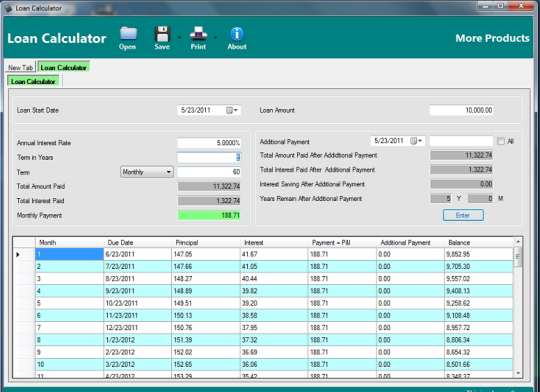Enable the All checkbox for additional payments
Screen dimensions: 540x392
pos(501,141)
